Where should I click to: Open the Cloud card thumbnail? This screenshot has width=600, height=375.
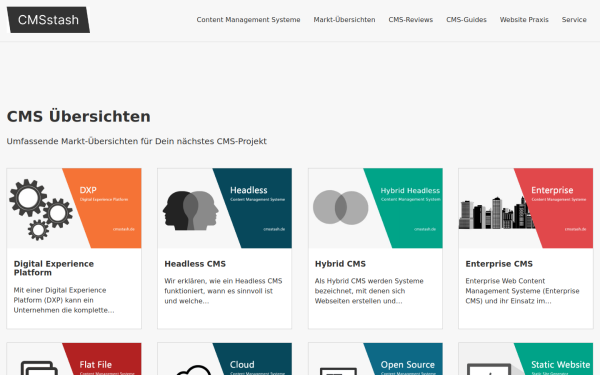click(x=225, y=359)
